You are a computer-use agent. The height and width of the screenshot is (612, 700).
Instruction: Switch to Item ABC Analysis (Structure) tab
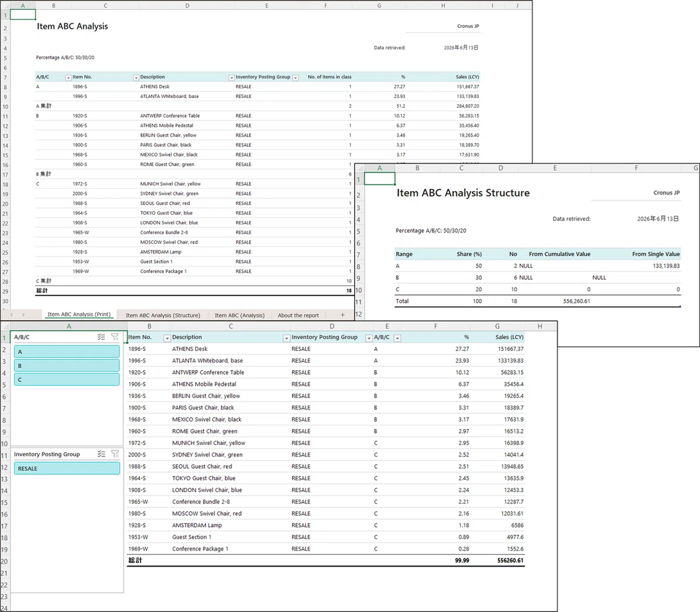point(163,315)
